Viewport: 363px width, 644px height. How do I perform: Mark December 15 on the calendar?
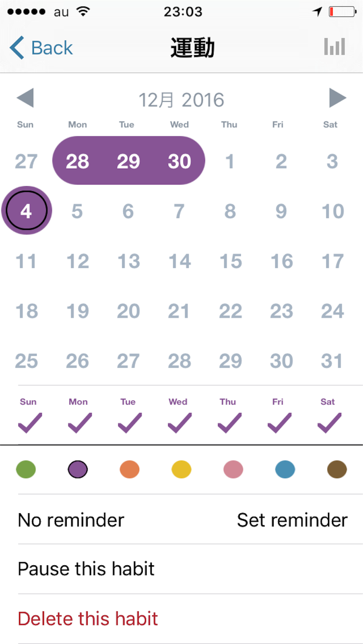click(x=230, y=261)
